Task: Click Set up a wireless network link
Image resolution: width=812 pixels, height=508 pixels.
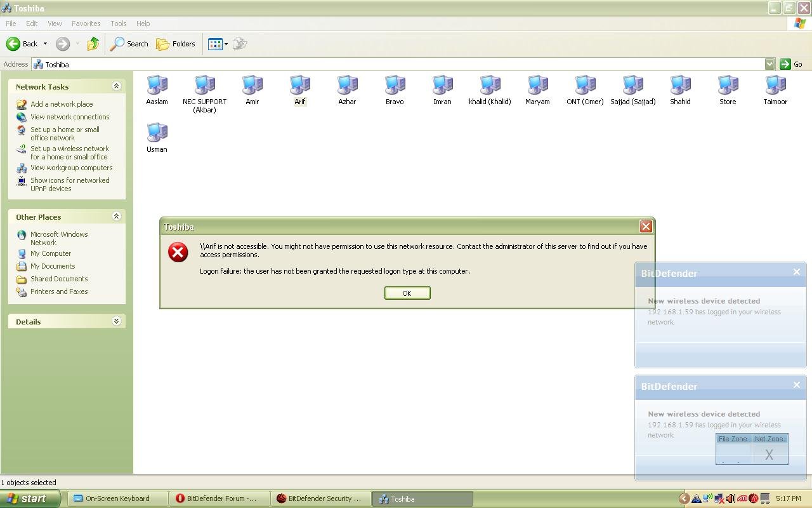Action: [x=70, y=152]
